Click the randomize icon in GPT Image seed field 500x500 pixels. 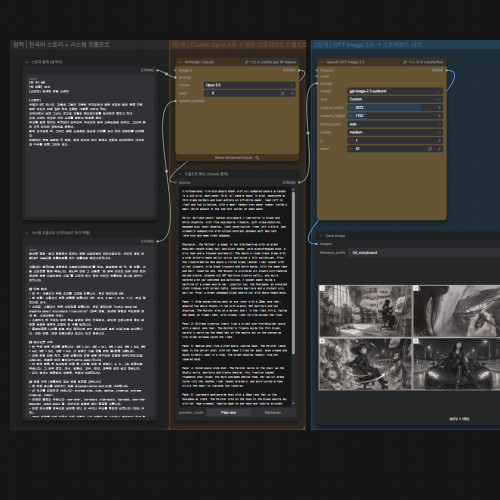430,149
